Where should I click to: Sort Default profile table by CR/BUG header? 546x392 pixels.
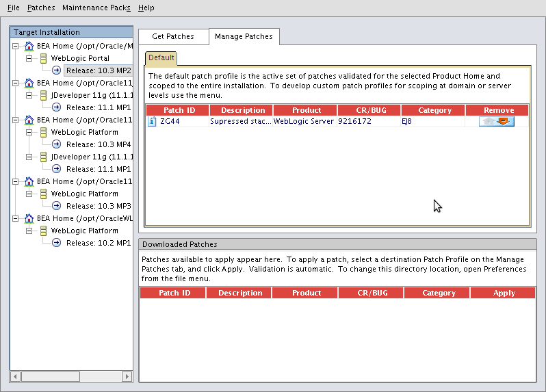pyautogui.click(x=369, y=110)
